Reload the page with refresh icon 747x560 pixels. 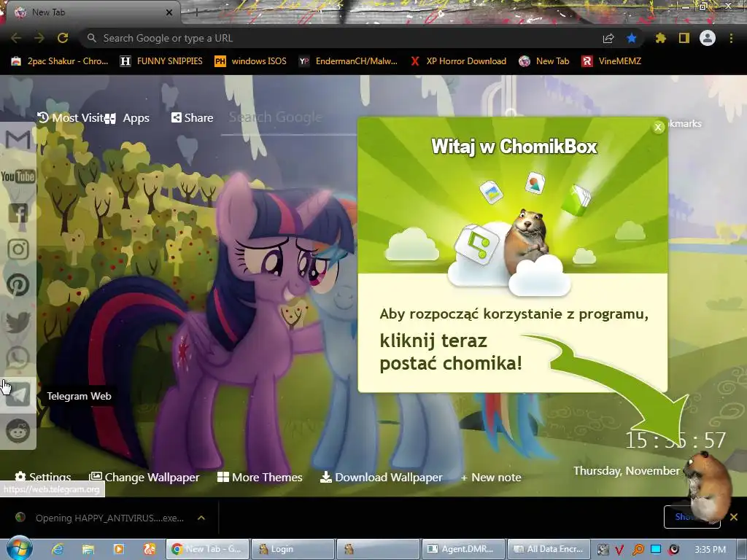click(63, 38)
